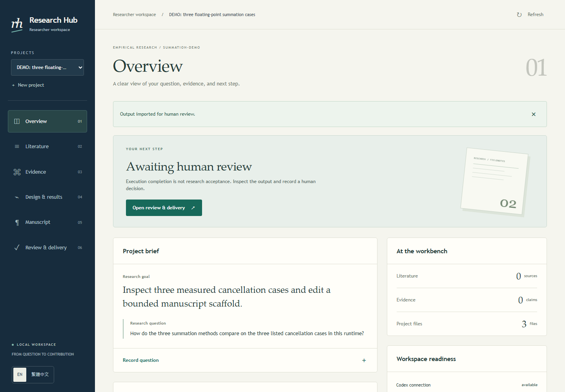Click the research question text
The image size is (565, 392).
(x=247, y=334)
